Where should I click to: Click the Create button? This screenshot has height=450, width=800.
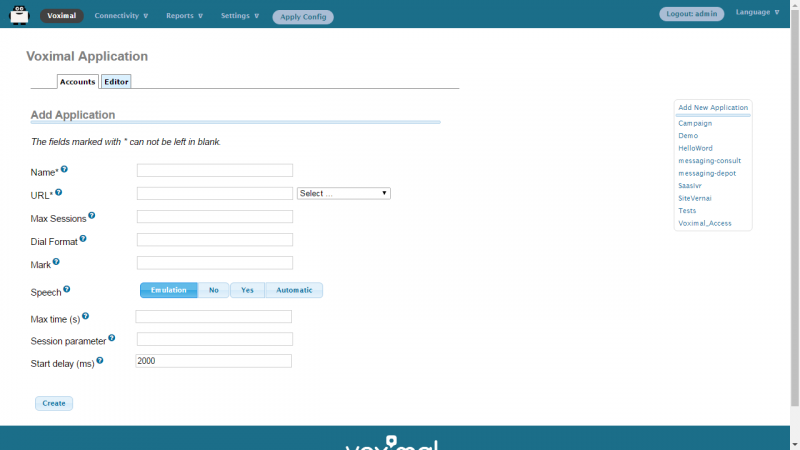pos(54,403)
